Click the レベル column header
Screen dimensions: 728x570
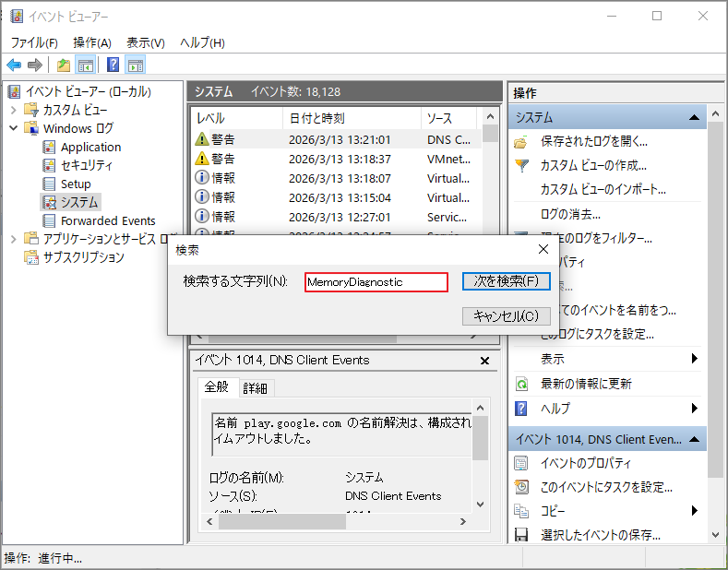(237, 118)
